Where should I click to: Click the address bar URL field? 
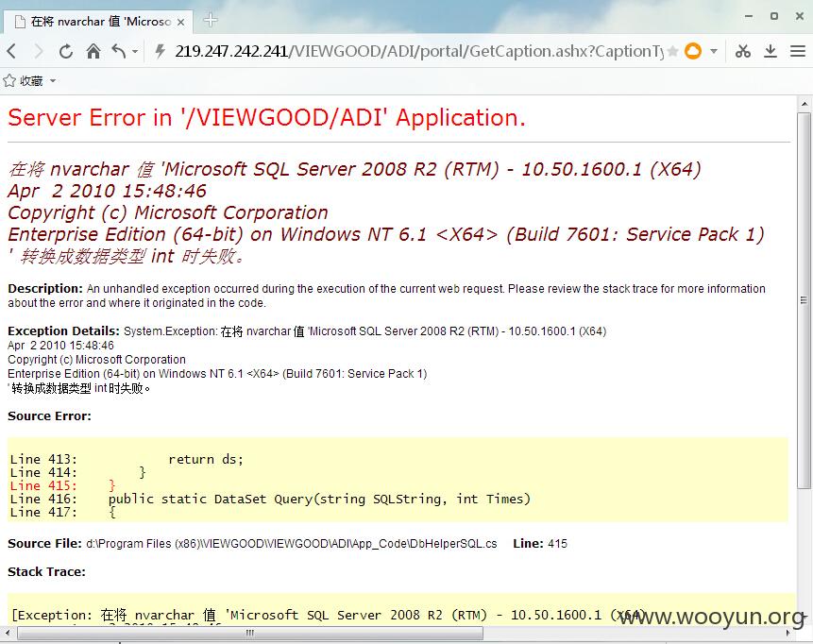coord(419,51)
